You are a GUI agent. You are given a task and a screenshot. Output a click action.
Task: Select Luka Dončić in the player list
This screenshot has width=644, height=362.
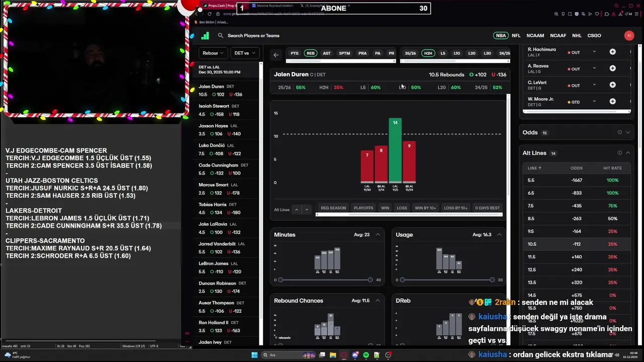pos(225,149)
